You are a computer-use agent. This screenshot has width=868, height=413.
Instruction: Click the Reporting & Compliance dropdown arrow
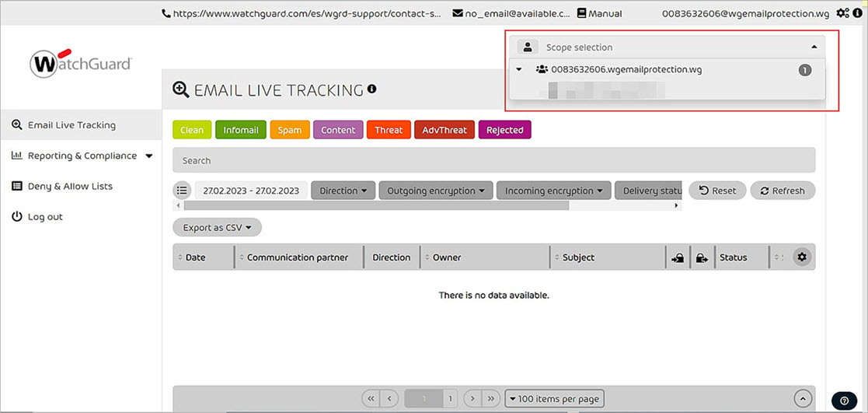(x=148, y=156)
